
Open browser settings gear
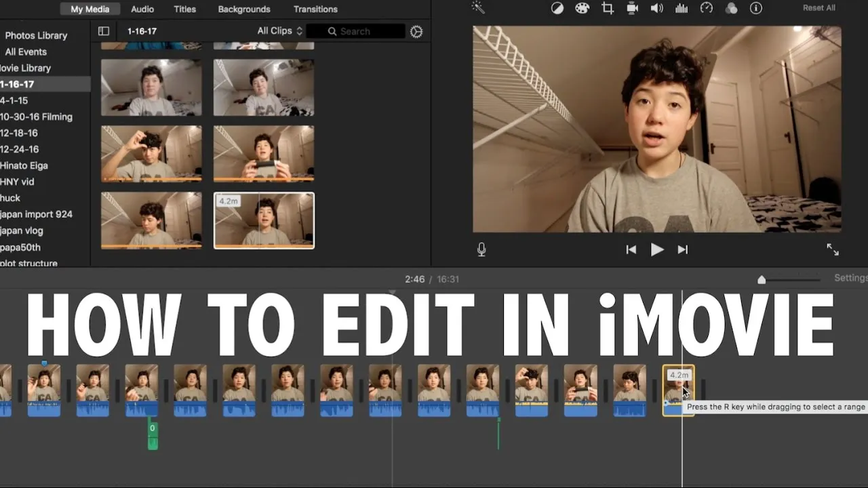click(x=416, y=31)
